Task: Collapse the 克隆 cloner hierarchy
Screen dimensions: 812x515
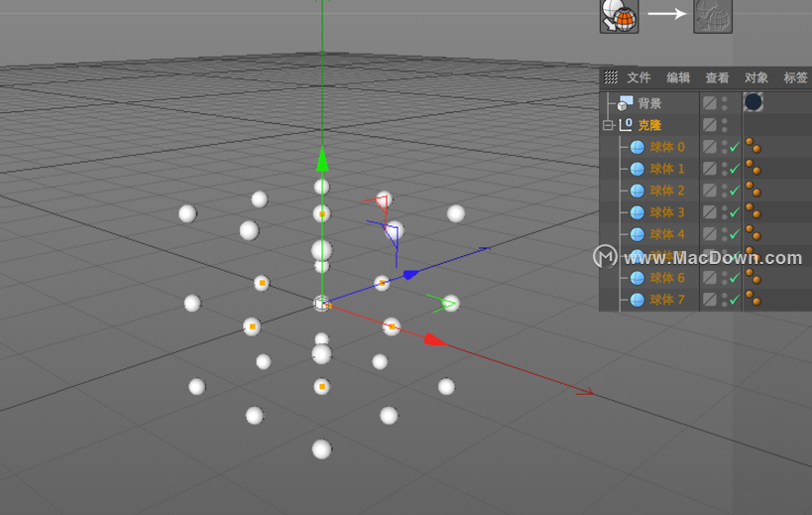Action: point(608,125)
